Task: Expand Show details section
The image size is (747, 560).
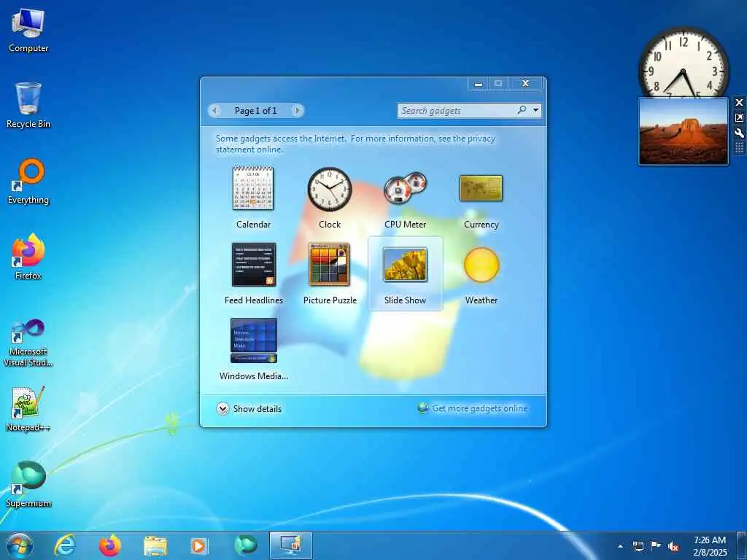Action: (249, 408)
